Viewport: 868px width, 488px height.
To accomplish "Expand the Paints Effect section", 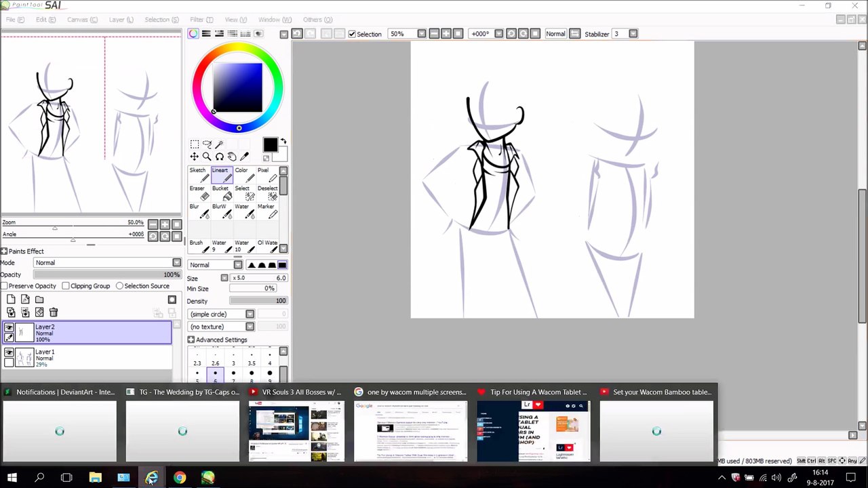I will [4, 251].
